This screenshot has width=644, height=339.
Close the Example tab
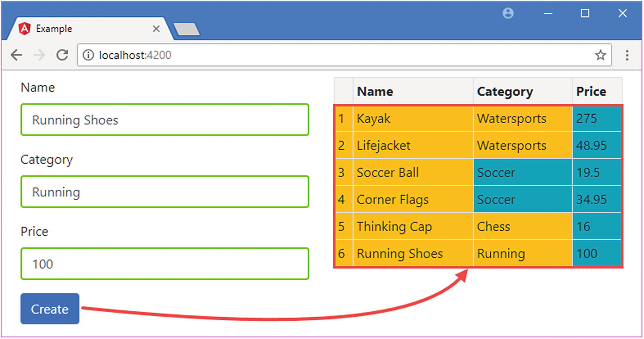click(156, 29)
